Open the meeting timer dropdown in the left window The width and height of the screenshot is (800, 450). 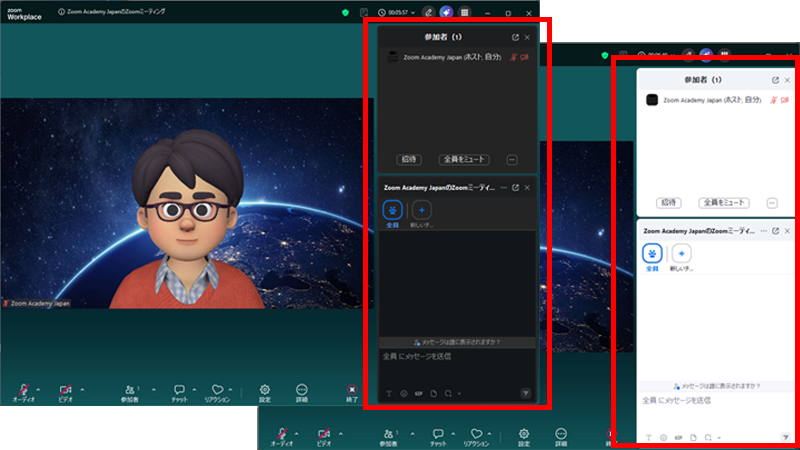pyautogui.click(x=412, y=12)
